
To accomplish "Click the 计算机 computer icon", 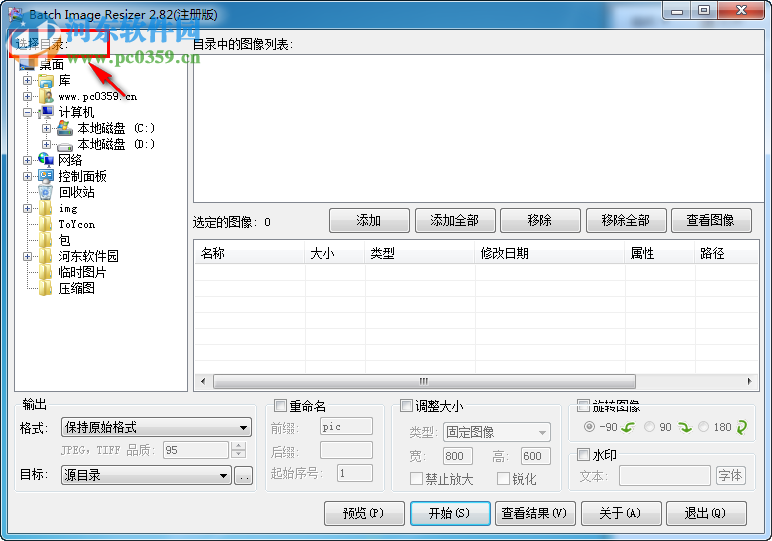I will coord(46,112).
